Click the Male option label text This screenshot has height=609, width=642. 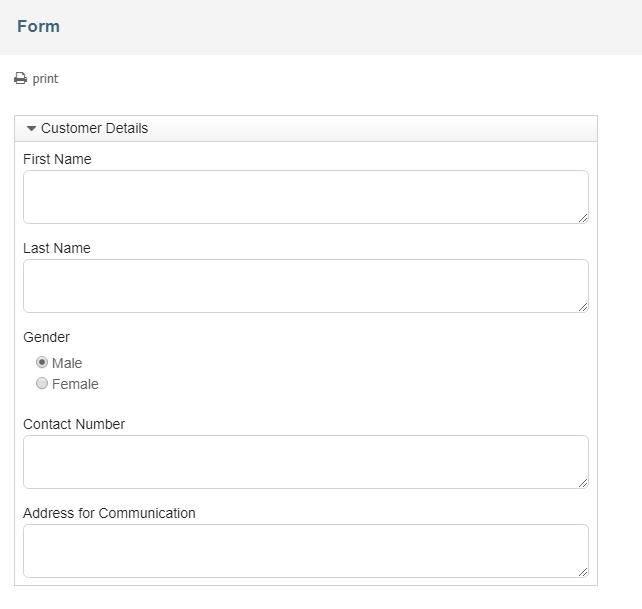67,363
